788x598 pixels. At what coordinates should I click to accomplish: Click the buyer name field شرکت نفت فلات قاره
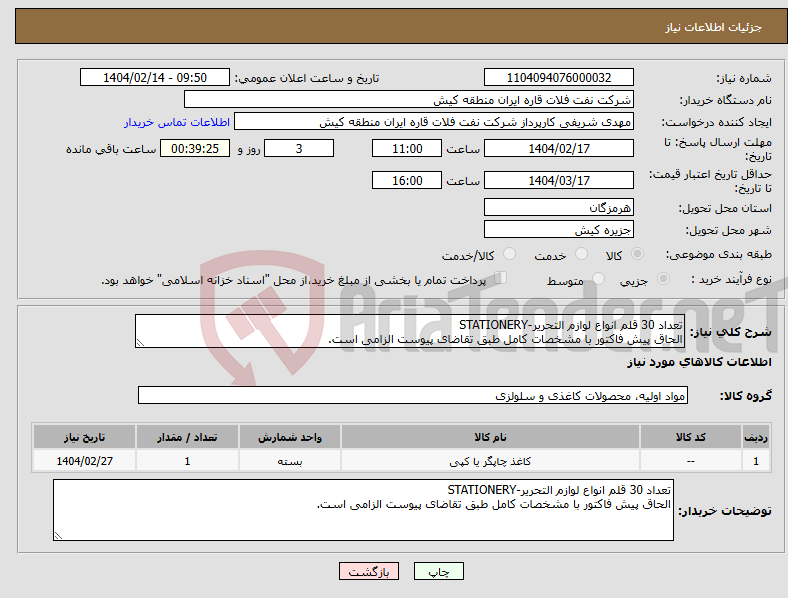pyautogui.click(x=409, y=99)
